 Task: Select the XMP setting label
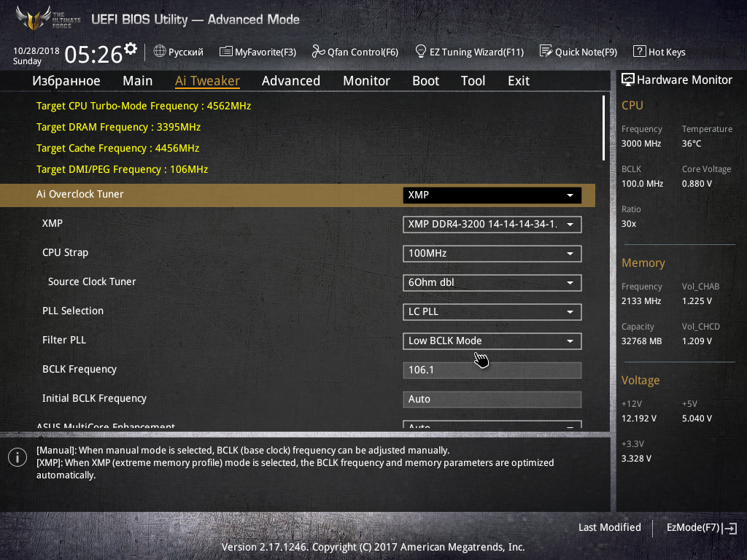(53, 223)
